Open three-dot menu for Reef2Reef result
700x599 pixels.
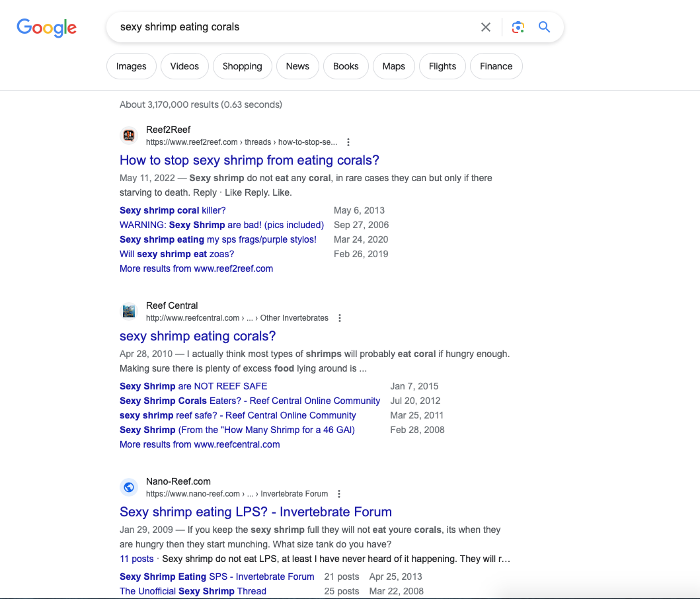348,142
